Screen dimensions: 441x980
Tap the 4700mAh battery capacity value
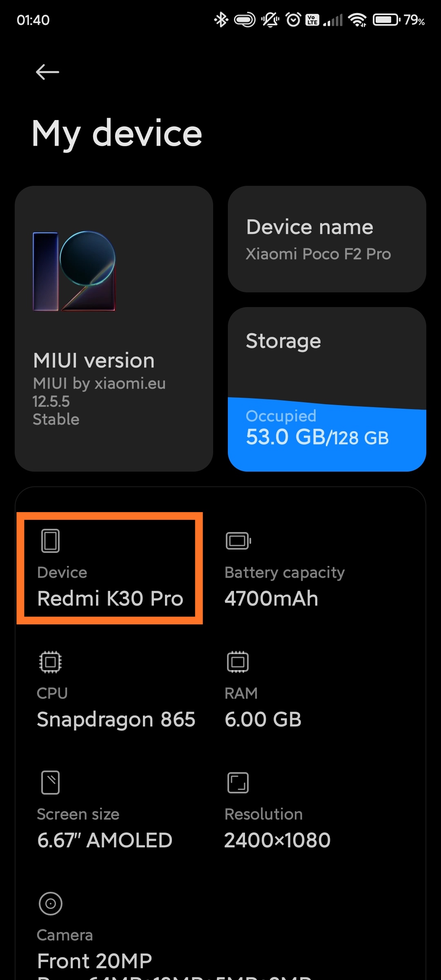271,599
